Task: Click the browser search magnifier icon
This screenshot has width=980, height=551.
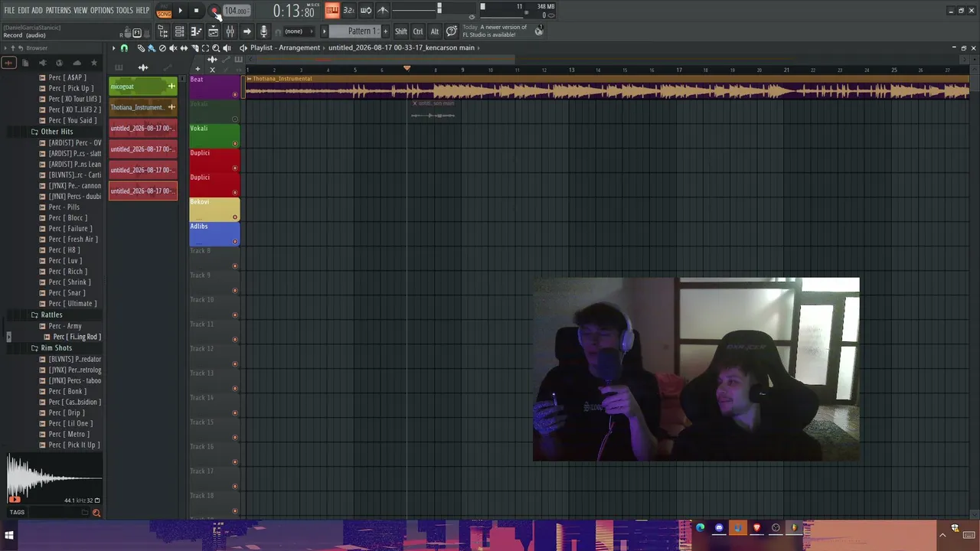Action: pos(96,513)
